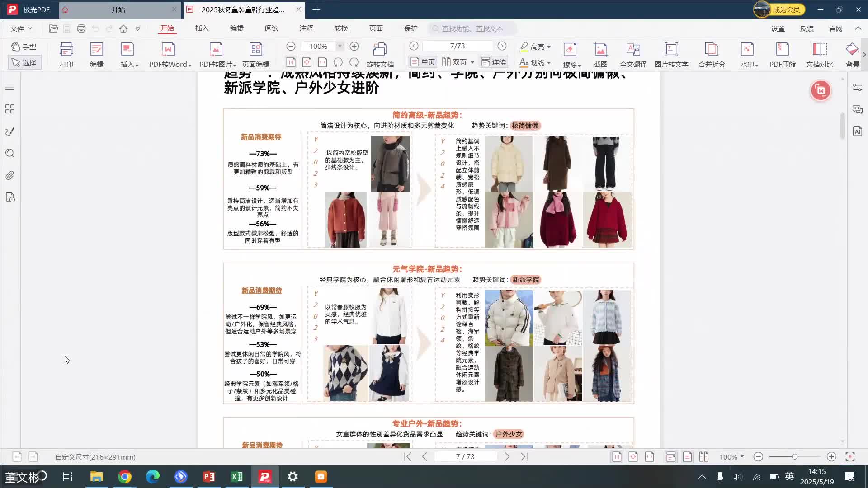
Task: Switch to the 注释 ribbon tab
Action: point(307,28)
